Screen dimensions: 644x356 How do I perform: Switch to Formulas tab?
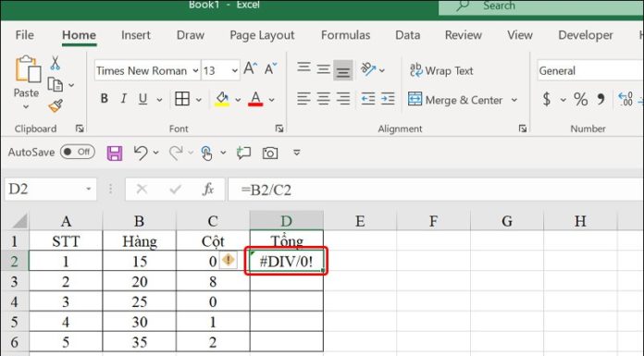(x=345, y=35)
